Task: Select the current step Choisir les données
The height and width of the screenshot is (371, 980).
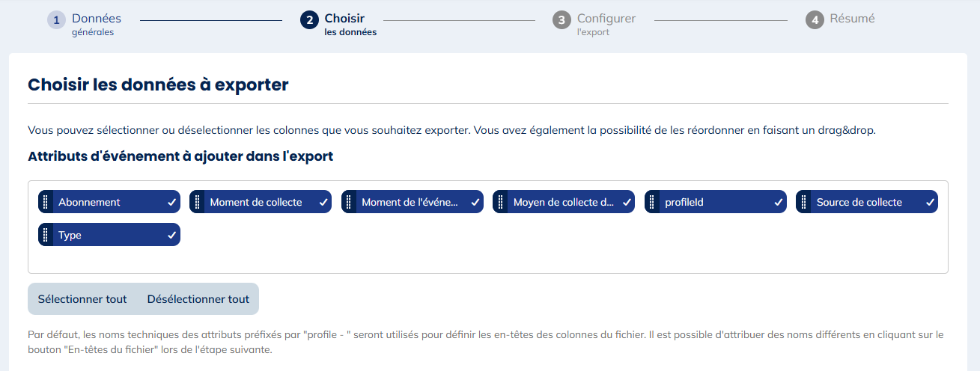Action: tap(339, 23)
